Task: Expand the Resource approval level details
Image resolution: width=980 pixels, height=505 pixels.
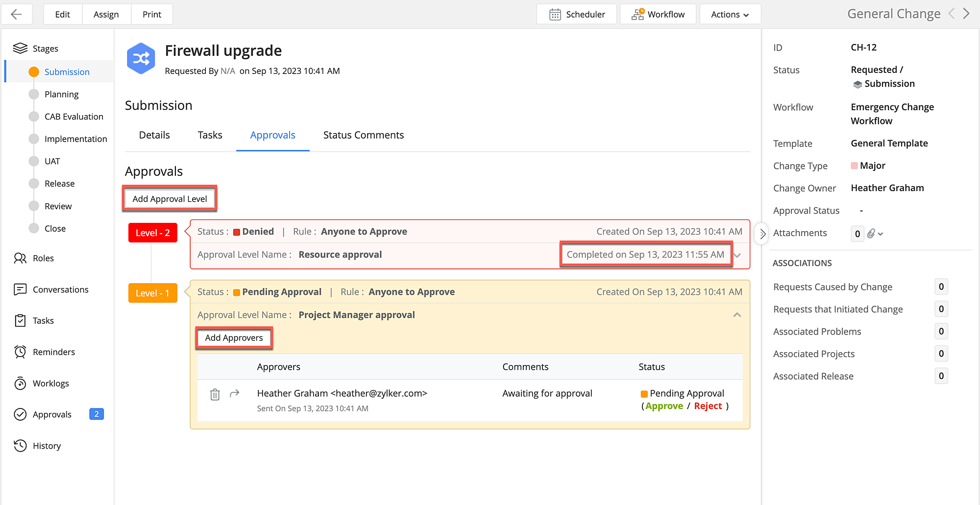Action: pyautogui.click(x=737, y=255)
